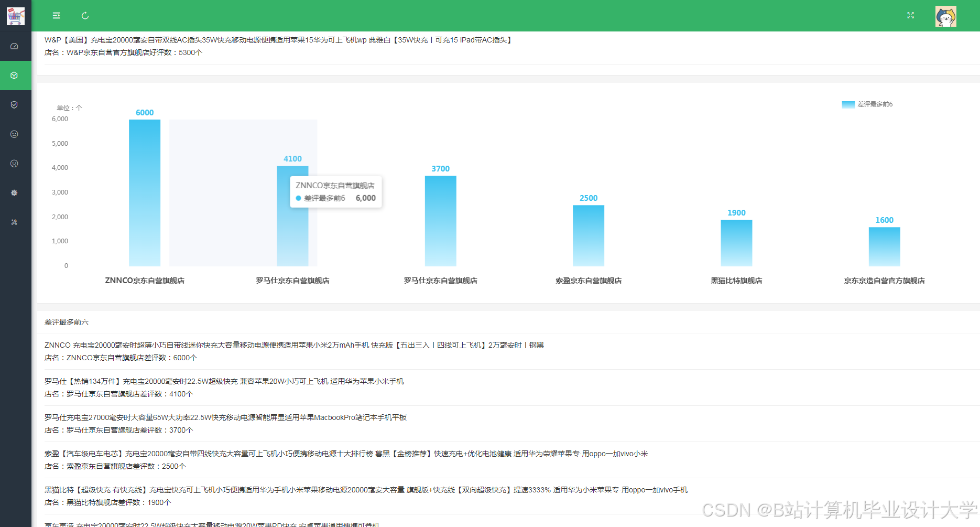Click the 6000 value label above first bar

(145, 113)
